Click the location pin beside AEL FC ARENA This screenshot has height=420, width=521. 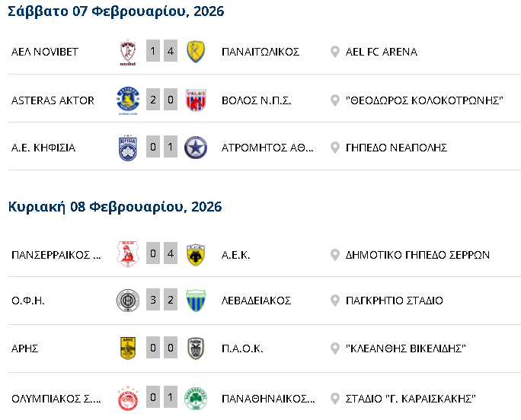[334, 52]
